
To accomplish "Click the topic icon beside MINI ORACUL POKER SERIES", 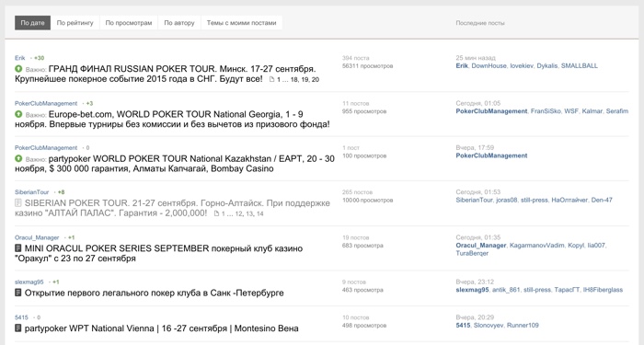I will coord(18,248).
